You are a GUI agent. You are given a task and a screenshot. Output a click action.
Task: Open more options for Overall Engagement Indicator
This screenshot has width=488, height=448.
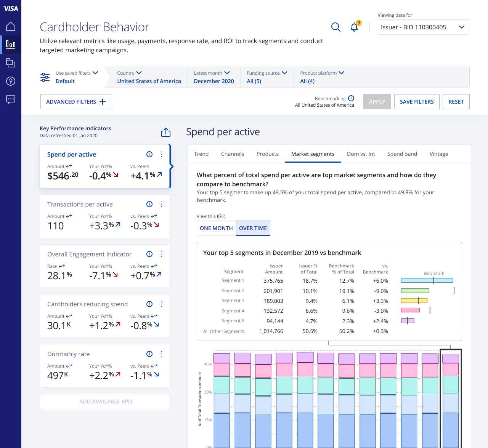coord(162,254)
